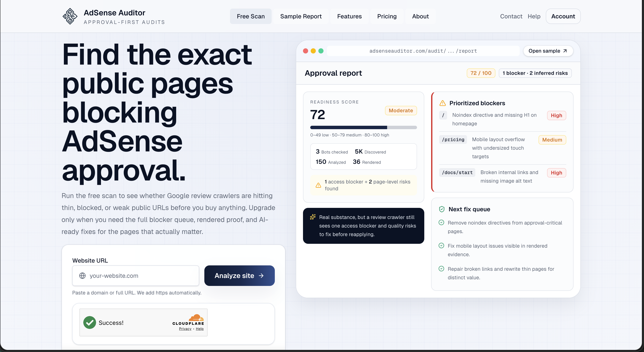This screenshot has width=644, height=352.
Task: Click the external-link arrow in Open sample
Action: point(565,51)
